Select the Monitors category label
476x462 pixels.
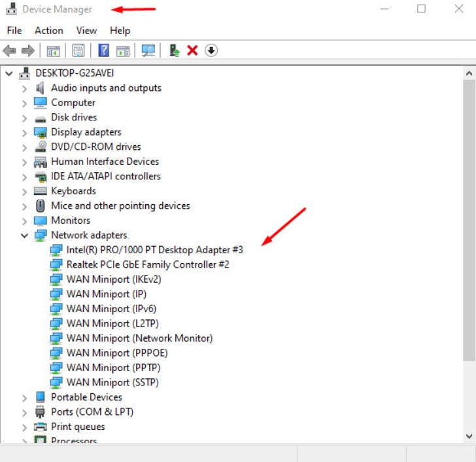pyautogui.click(x=71, y=221)
